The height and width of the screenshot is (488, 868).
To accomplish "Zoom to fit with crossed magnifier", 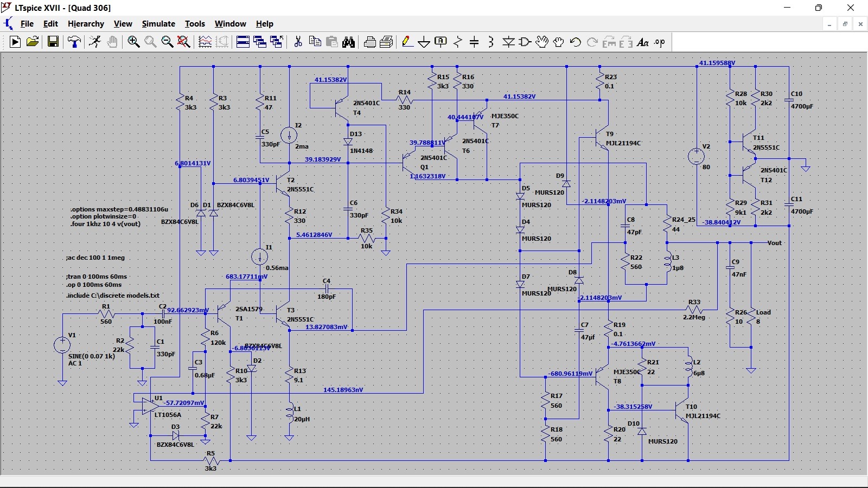I will [184, 42].
